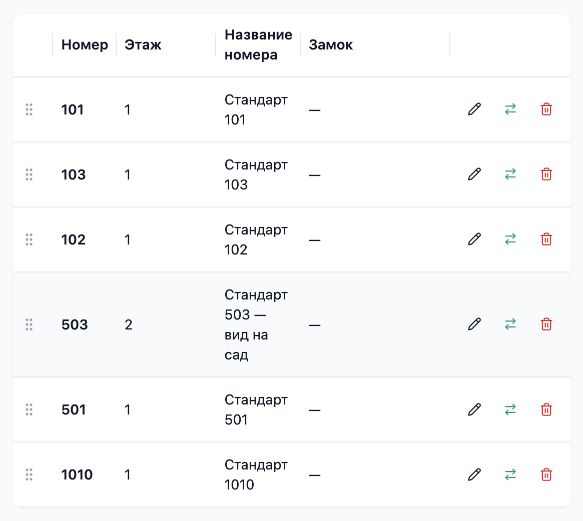Select room name Стандарт 501
This screenshot has width=583, height=521.
coord(256,410)
